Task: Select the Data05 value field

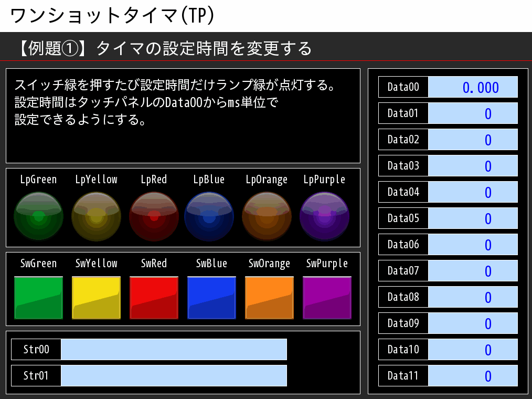Action: click(473, 218)
